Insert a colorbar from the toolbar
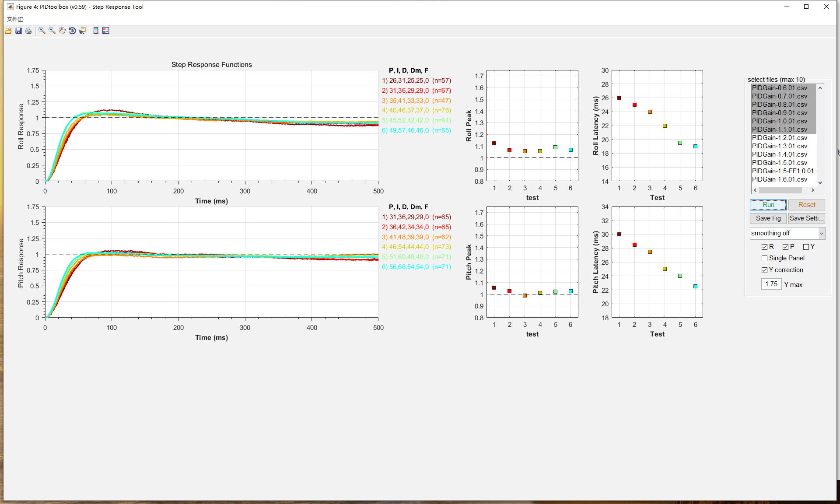The width and height of the screenshot is (840, 504). (x=96, y=31)
